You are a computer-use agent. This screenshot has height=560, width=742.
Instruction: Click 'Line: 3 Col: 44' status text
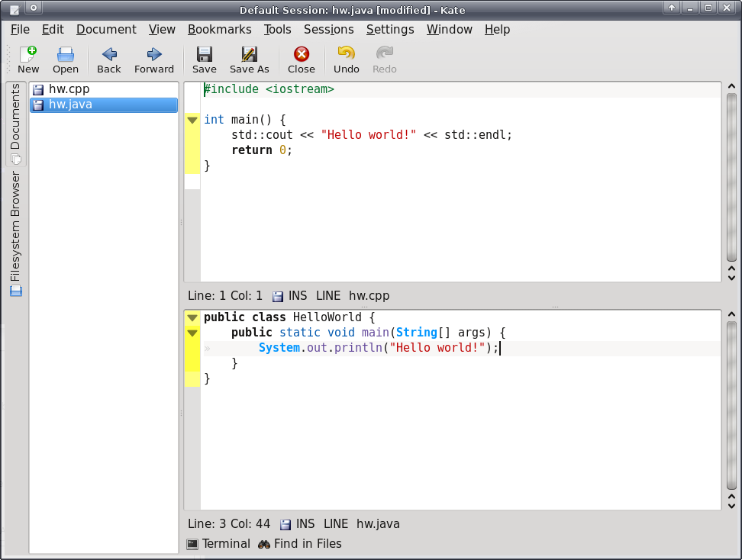point(228,524)
